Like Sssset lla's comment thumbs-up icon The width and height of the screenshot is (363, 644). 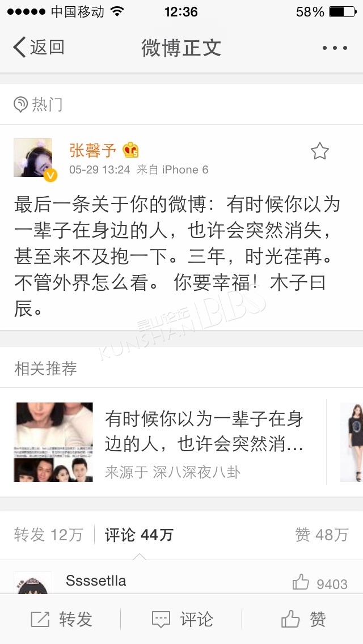[x=301, y=582]
